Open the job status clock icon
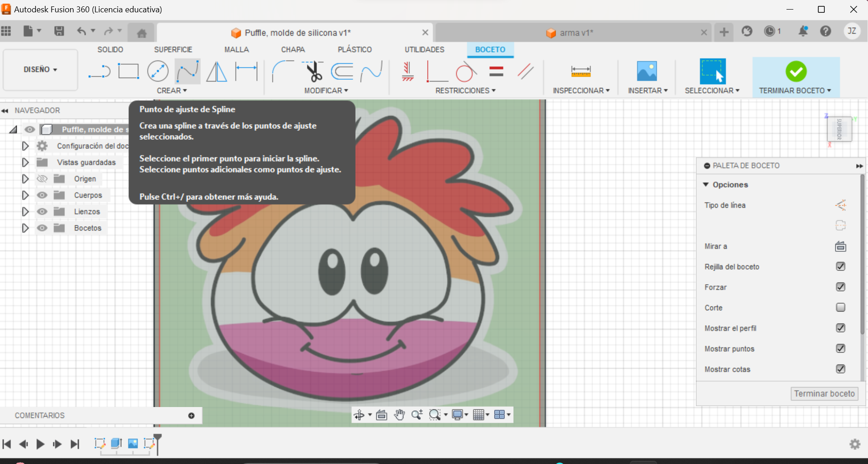 click(x=770, y=31)
